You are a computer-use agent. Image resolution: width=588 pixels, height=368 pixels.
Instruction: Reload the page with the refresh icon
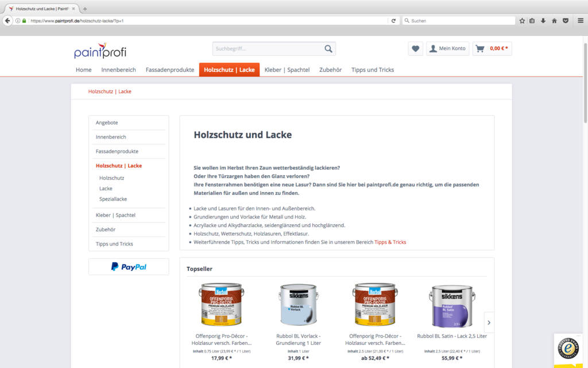tap(393, 21)
